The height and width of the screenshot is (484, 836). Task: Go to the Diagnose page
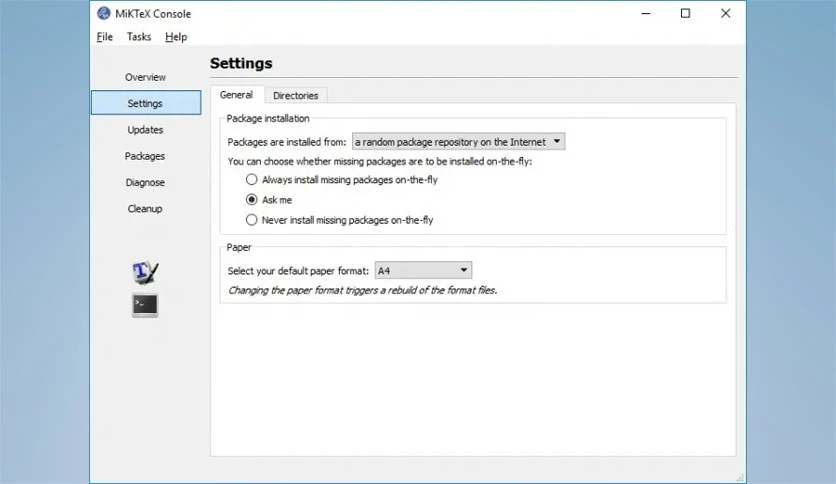(146, 182)
